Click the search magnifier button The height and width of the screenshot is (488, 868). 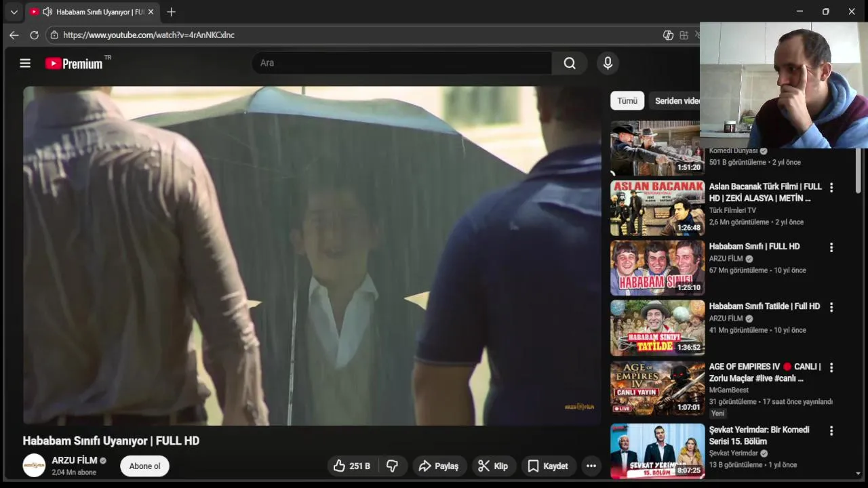click(570, 63)
